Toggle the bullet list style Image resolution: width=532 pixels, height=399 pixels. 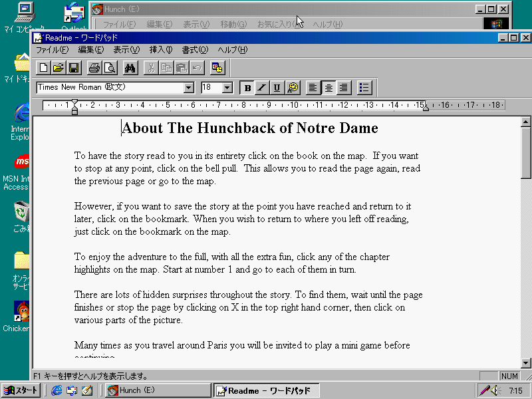364,87
